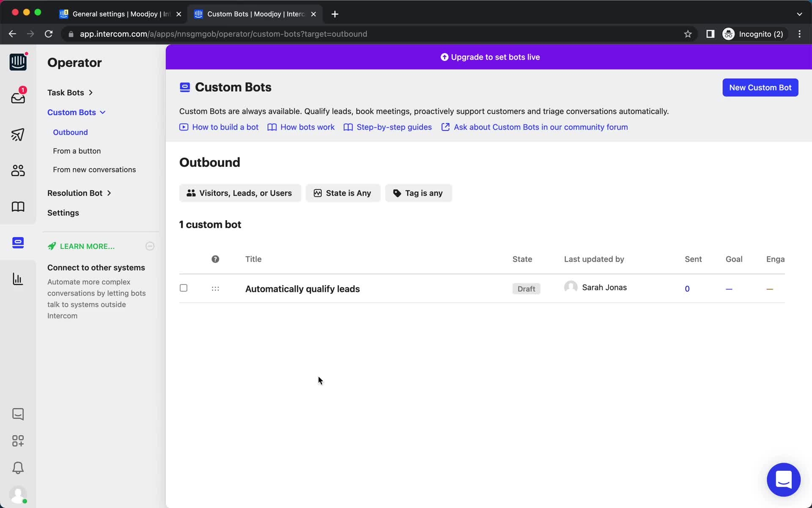
Task: Click the Automatically qualify leads bot title
Action: tap(302, 289)
